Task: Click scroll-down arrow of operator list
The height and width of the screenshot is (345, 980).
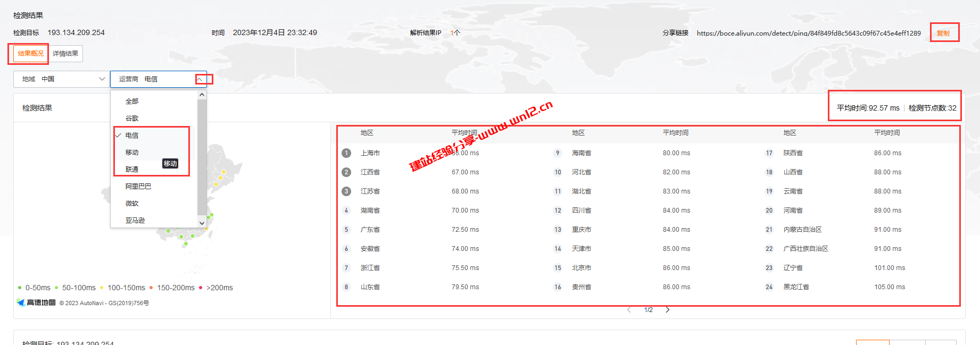Action: coord(202,223)
